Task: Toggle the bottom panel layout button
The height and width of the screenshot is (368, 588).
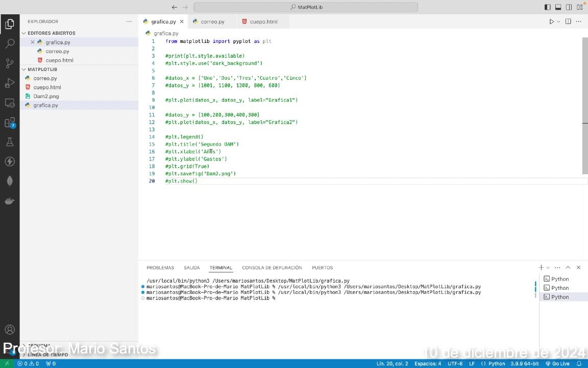Action: click(558, 7)
